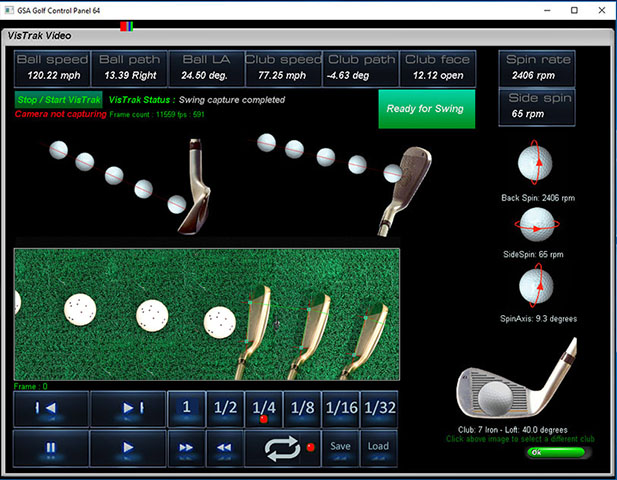Screen dimensions: 617x480
Task: Click the Spin rate readout panel
Action: 537,68
